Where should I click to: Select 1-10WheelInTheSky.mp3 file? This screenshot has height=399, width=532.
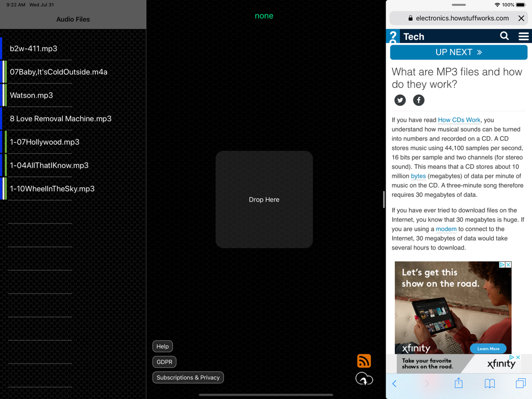(73, 189)
